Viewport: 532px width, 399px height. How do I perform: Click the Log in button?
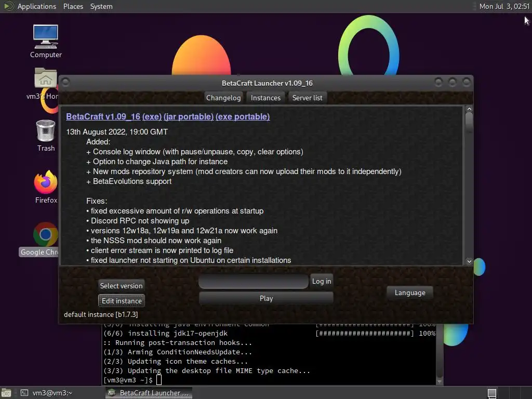click(321, 281)
